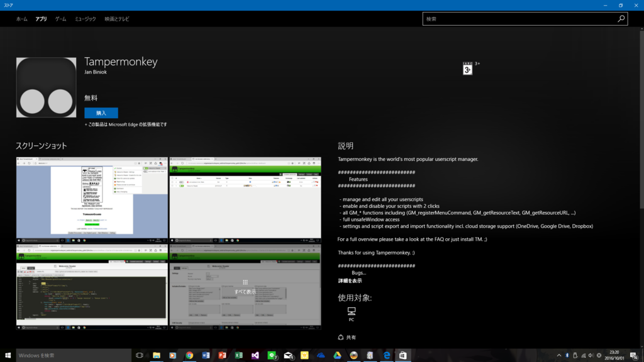Image resolution: width=644 pixels, height=362 pixels.
Task: Open the volume control tray icon
Action: point(591,356)
